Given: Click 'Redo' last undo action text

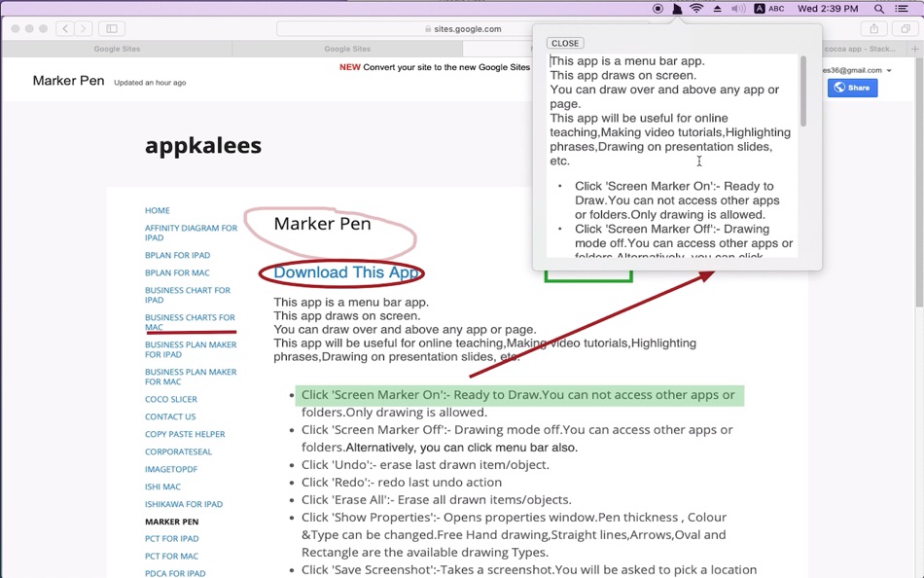Looking at the screenshot, I should point(402,482).
